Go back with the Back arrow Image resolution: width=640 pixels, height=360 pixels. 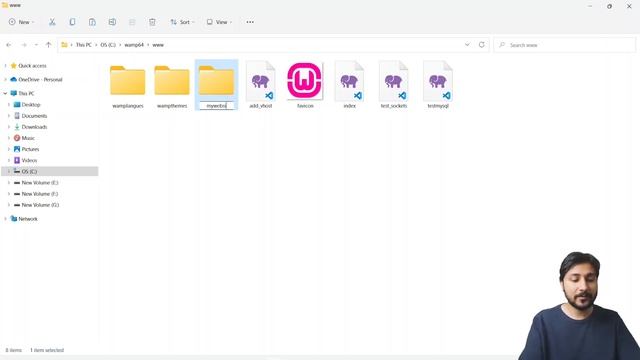pos(9,45)
